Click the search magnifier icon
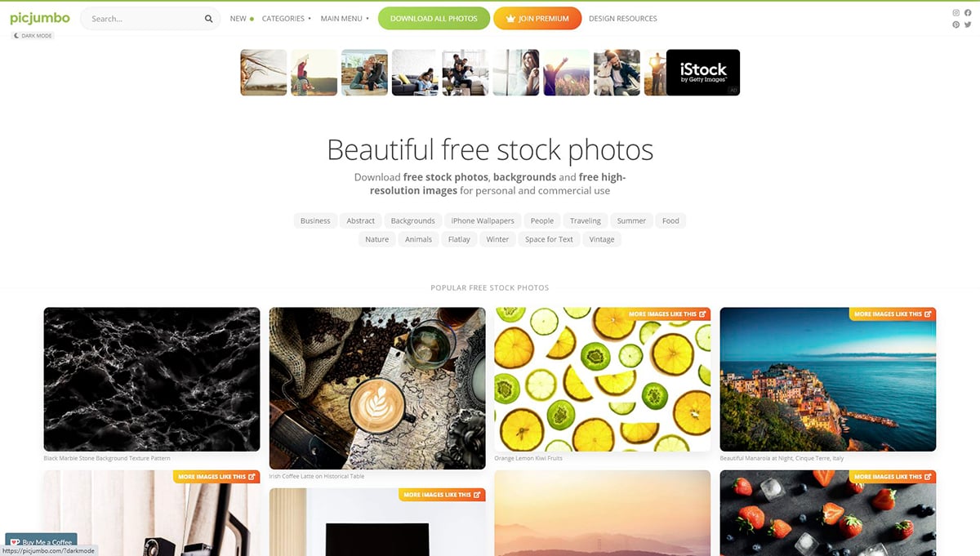This screenshot has width=980, height=556. [x=208, y=19]
